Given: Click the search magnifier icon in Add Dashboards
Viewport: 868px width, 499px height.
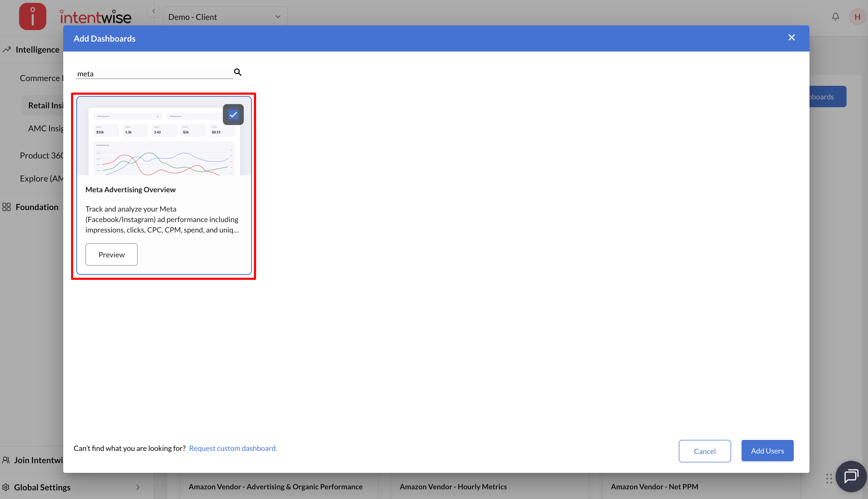Looking at the screenshot, I should [238, 72].
